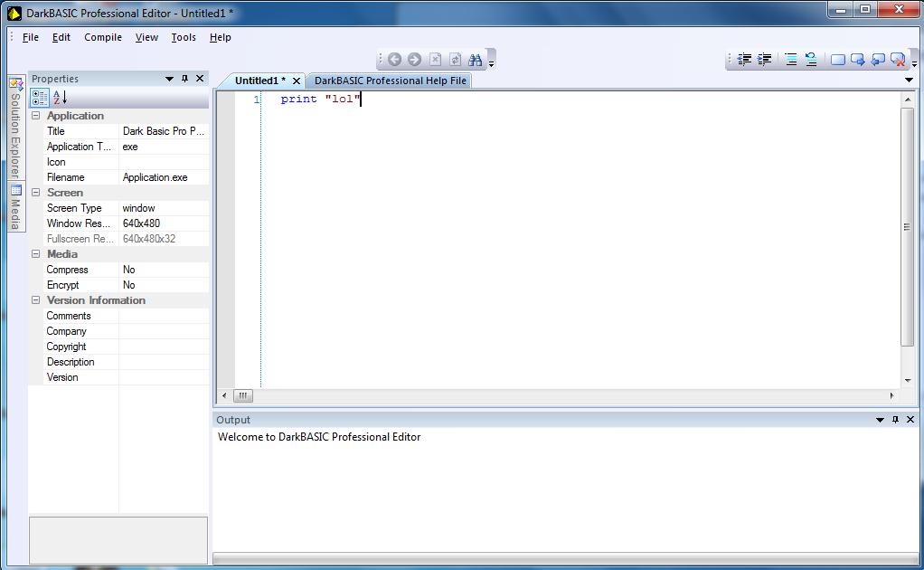
Task: Open the Properties panel options dropdown arrow
Action: pos(170,79)
